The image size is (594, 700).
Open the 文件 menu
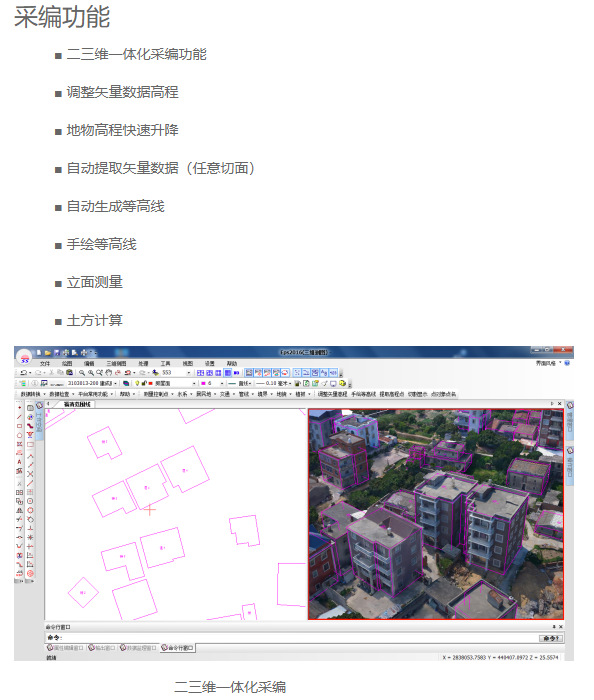[x=45, y=363]
